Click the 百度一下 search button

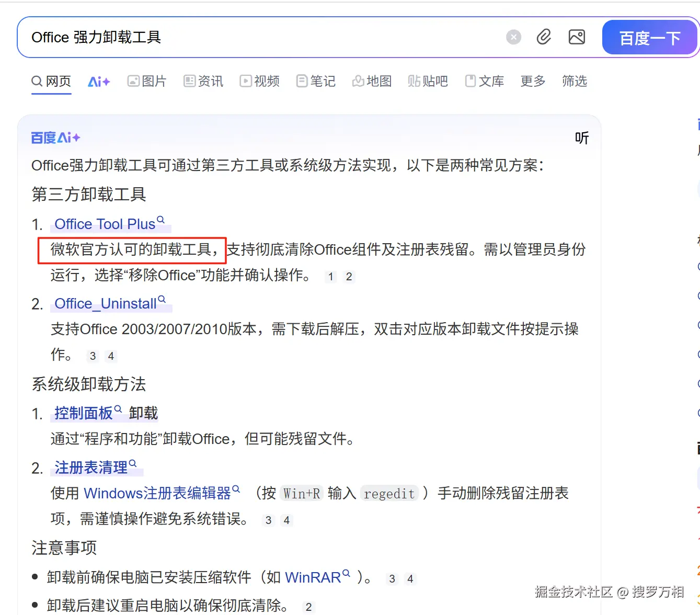[x=650, y=38]
